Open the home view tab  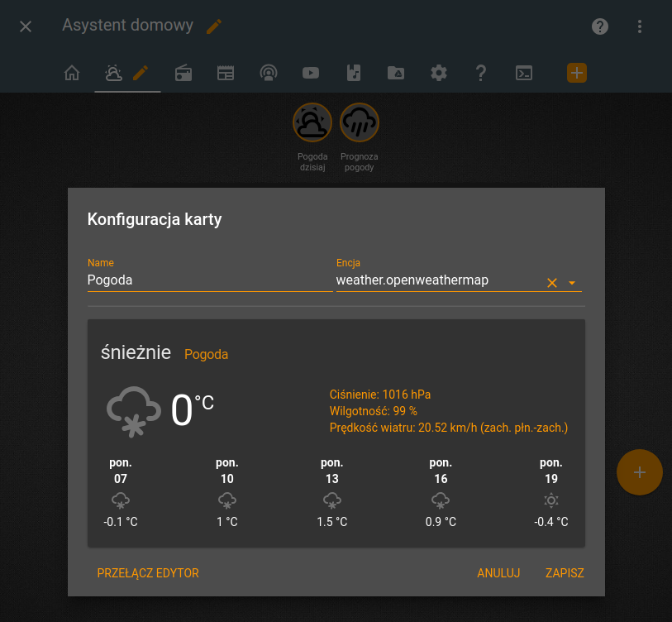(72, 73)
